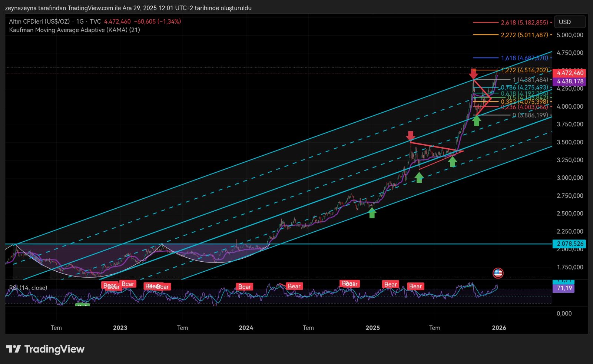Open the USD currency dropdown
593x364 pixels.
[569, 22]
